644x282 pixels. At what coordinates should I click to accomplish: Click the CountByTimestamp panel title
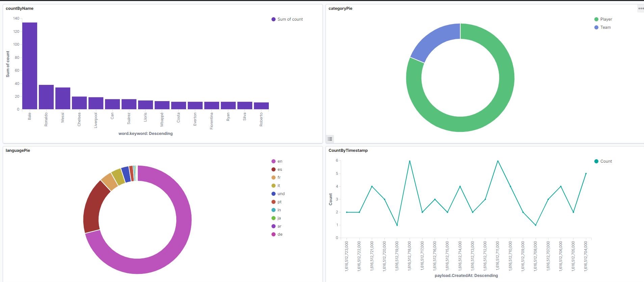(x=348, y=150)
